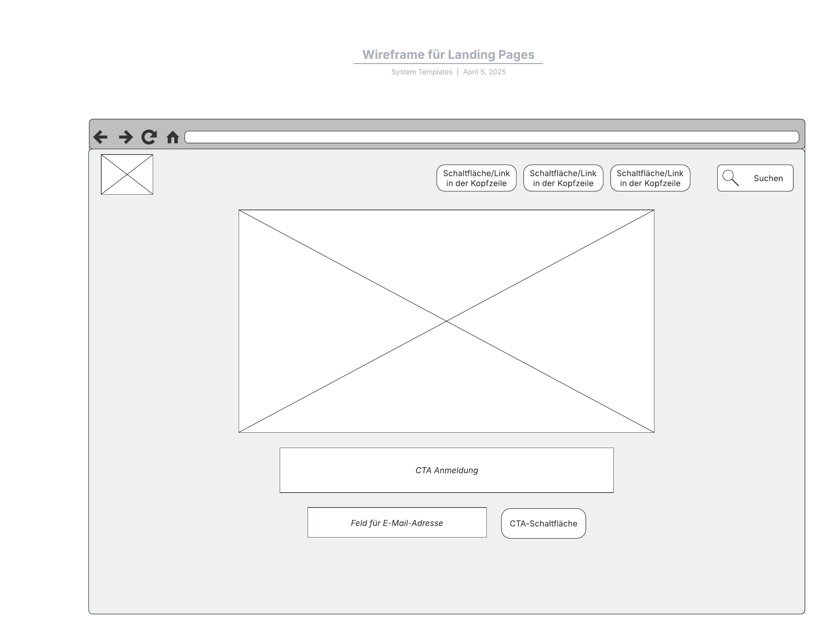Click the Wireframe für Landing Pages title link
The height and width of the screenshot is (644, 835).
click(x=448, y=55)
